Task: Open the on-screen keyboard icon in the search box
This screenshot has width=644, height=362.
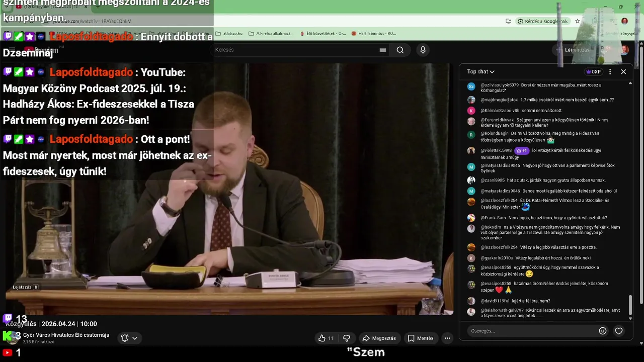Action: pyautogui.click(x=383, y=50)
